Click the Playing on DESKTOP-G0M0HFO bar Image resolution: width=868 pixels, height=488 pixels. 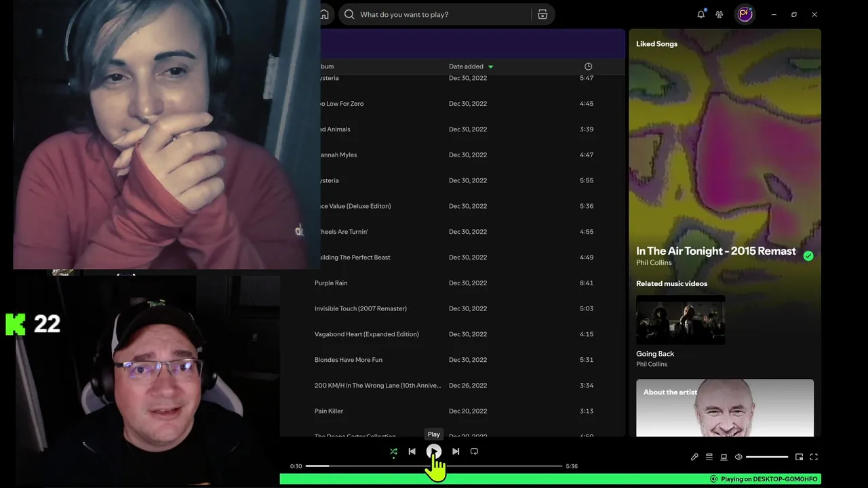(550, 479)
